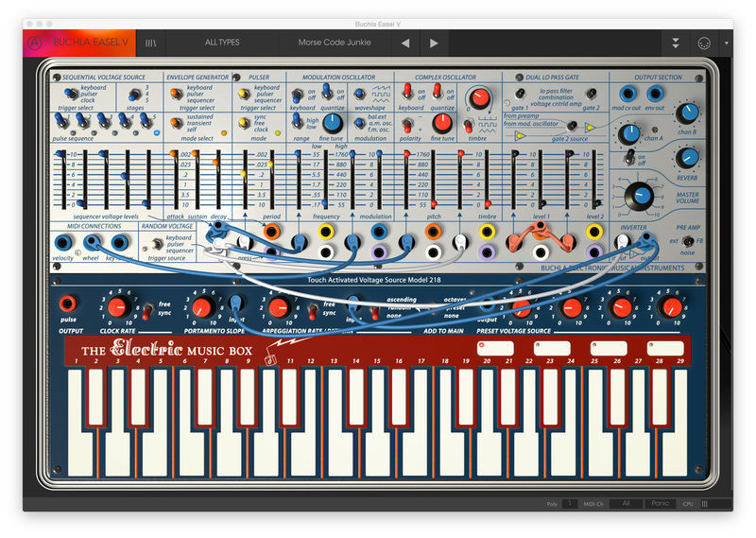The width and height of the screenshot is (756, 538).
Task: Change the modulation oscillator waveshape selector
Action: [x=359, y=94]
